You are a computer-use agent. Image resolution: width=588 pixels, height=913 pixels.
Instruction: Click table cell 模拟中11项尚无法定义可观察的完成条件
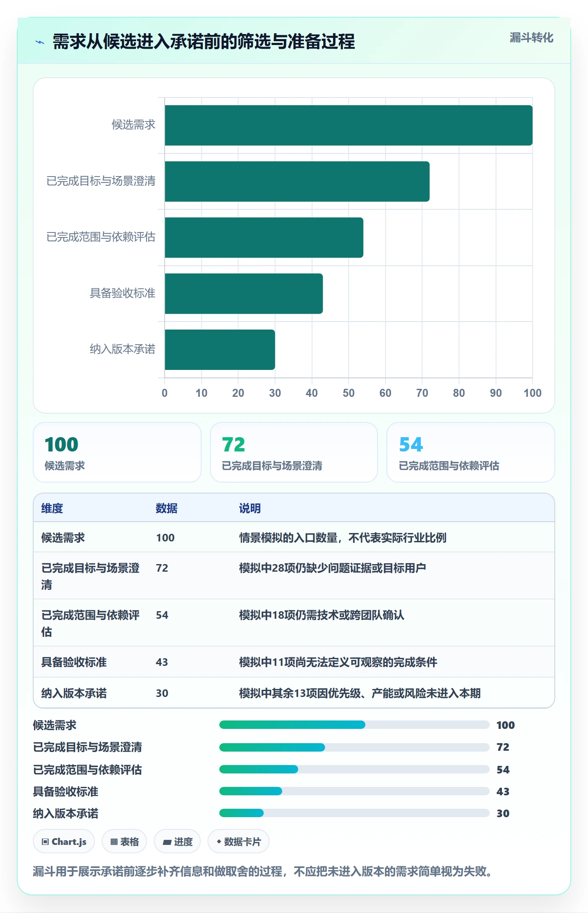[338, 662]
